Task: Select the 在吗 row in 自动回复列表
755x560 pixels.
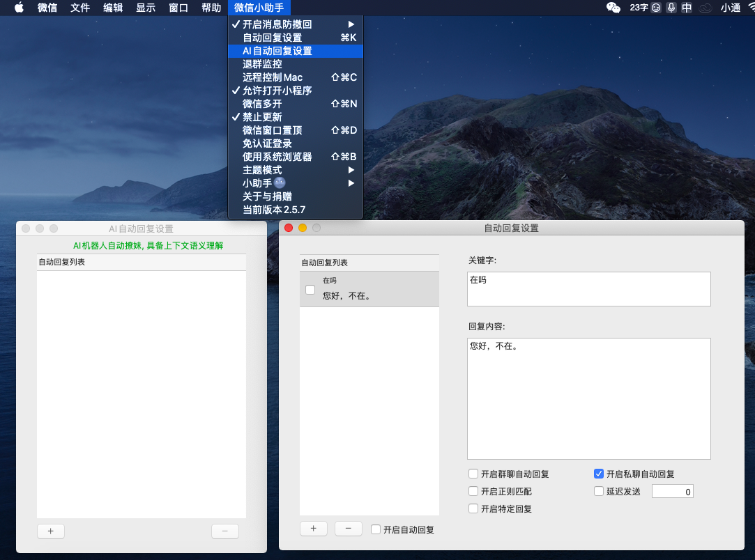Action: pos(369,289)
